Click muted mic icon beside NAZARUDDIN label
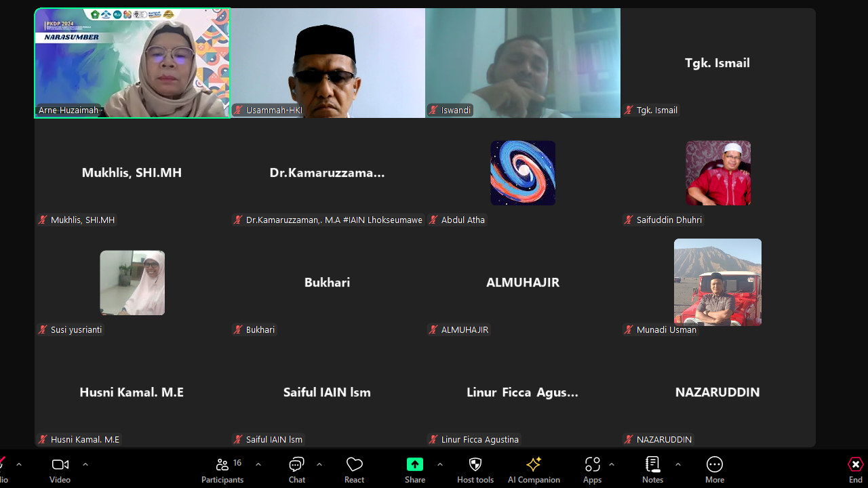 coord(629,439)
